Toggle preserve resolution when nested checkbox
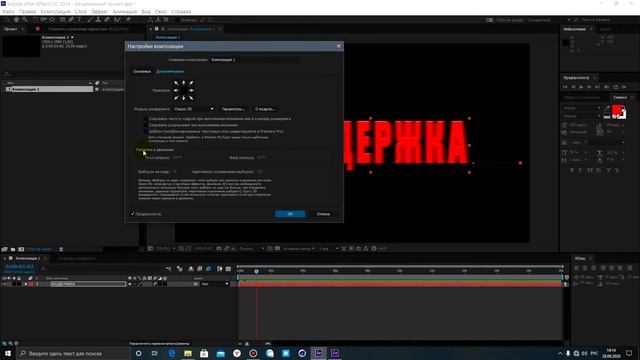640x360 pixels. pyautogui.click(x=146, y=125)
